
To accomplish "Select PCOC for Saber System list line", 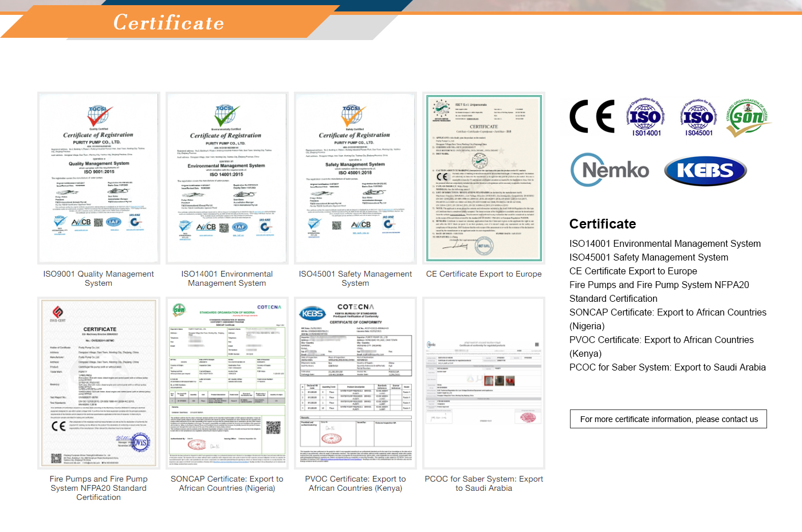I will coord(667,367).
